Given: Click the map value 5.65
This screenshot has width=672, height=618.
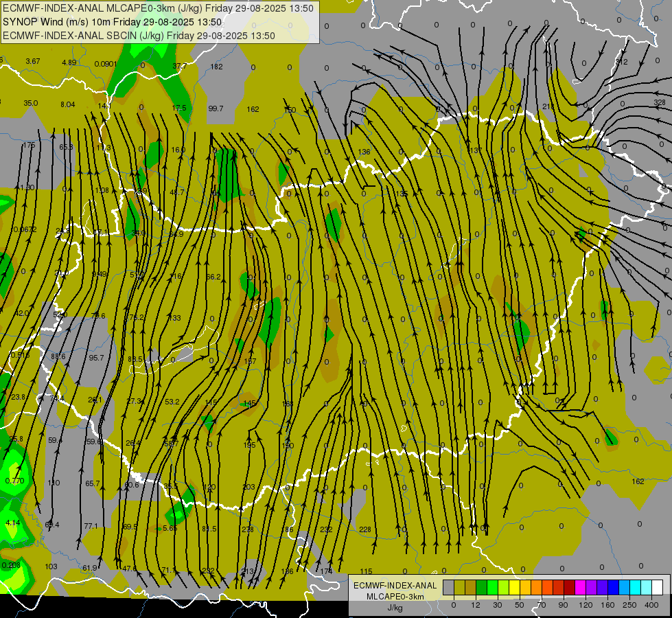Looking at the screenshot, I should (x=170, y=528).
